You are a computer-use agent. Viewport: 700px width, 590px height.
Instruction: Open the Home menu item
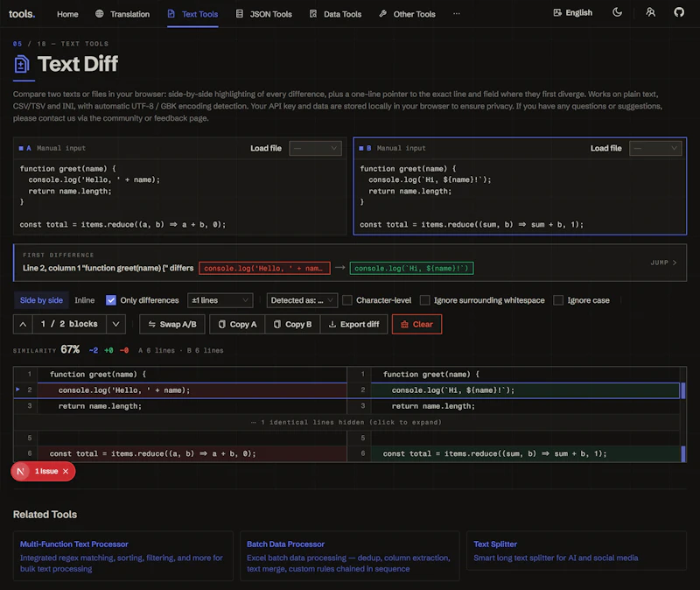click(x=67, y=14)
